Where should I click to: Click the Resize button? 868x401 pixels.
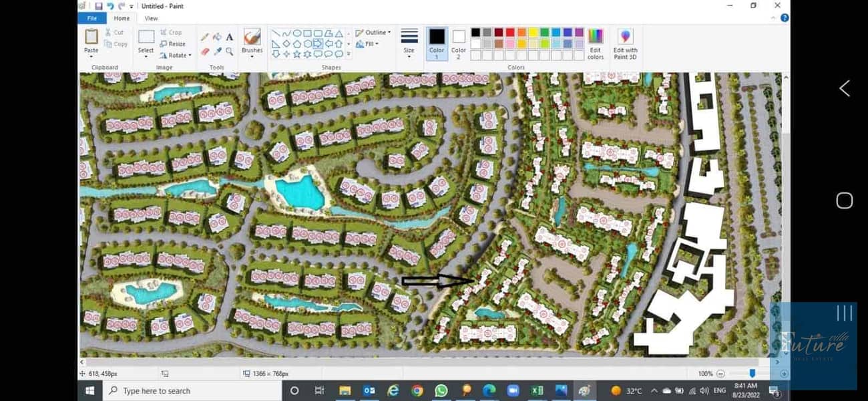point(172,43)
